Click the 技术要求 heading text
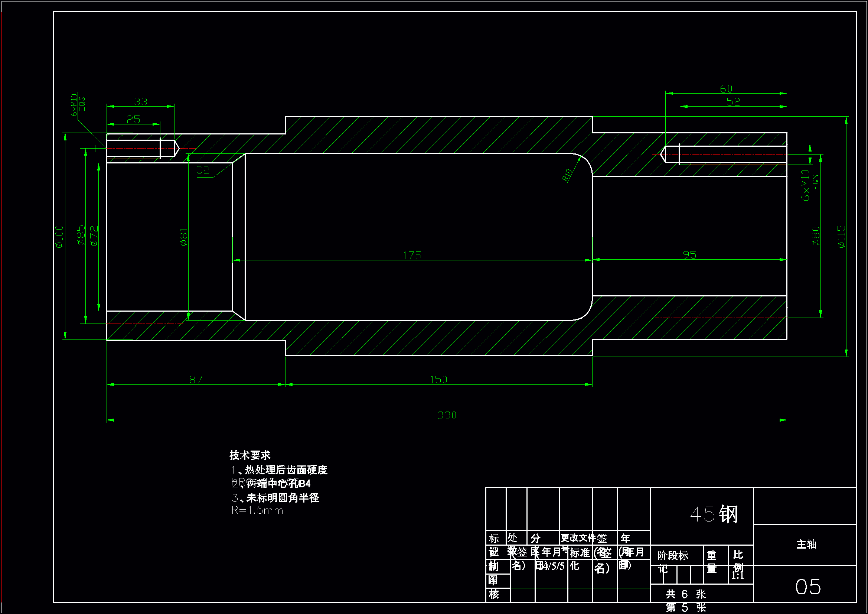This screenshot has height=614, width=868. tap(250, 455)
